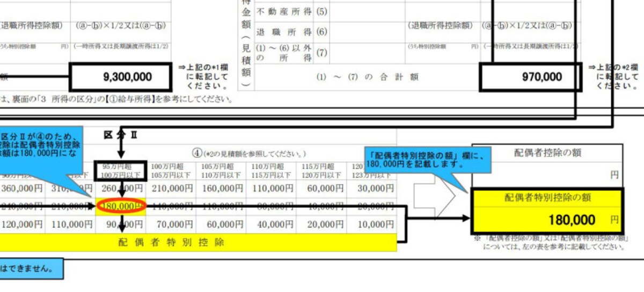This screenshot has height=292, width=644.
Task: Click the note 上記の*2欄に転記してください
Action: (x=614, y=76)
